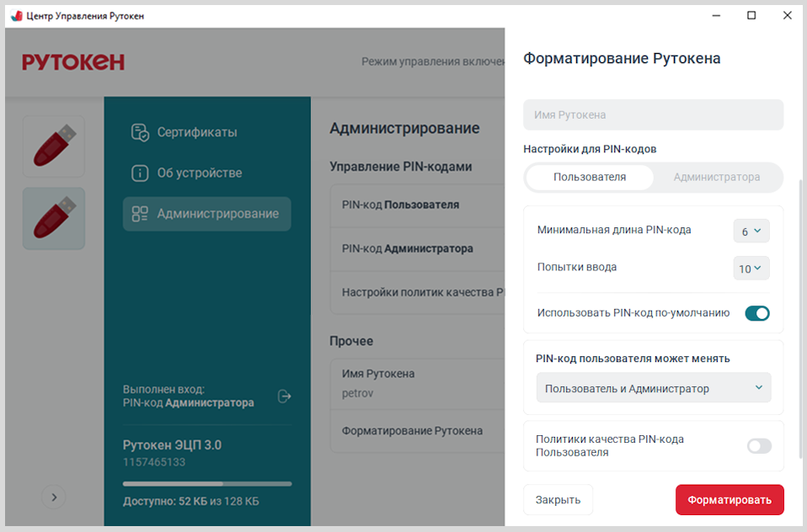
Task: Expand Пользователь и Администратор combo box
Action: click(x=653, y=388)
